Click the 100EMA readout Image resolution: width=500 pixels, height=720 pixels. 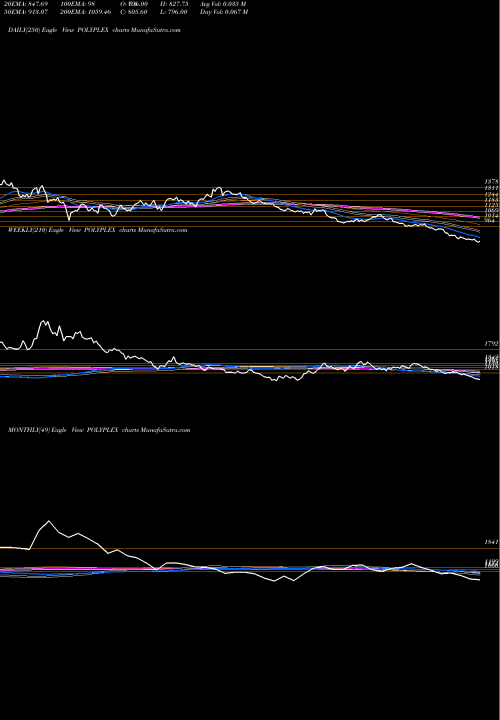tap(77, 4)
